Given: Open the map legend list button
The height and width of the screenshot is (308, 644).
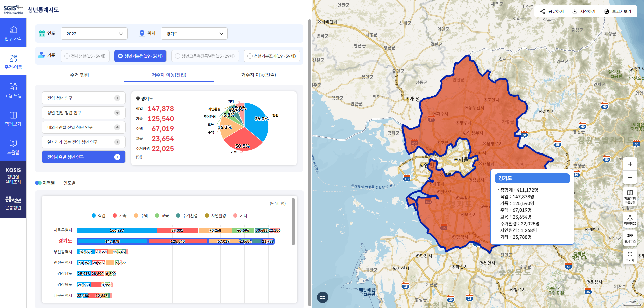Looking at the screenshot, I should 323,297.
